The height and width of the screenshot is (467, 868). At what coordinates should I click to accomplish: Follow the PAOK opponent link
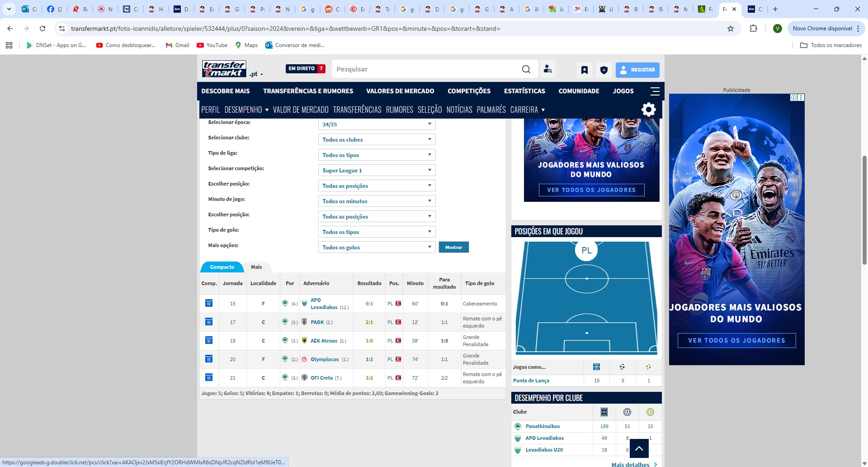coord(317,322)
